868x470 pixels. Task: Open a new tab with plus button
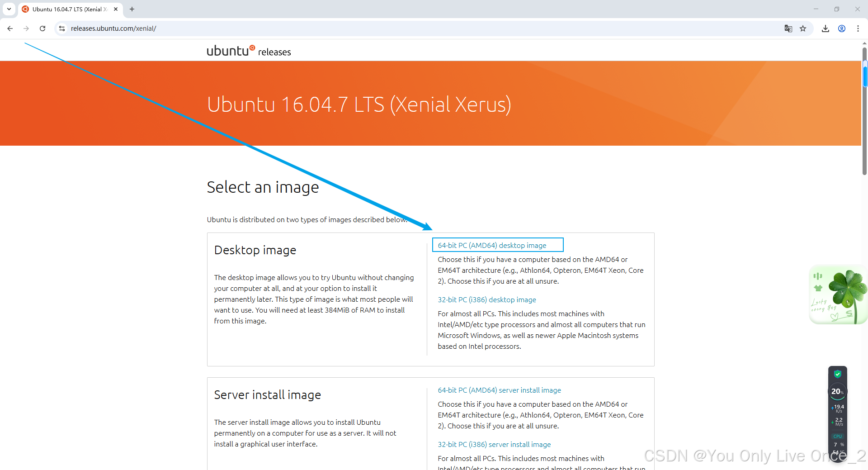point(132,9)
